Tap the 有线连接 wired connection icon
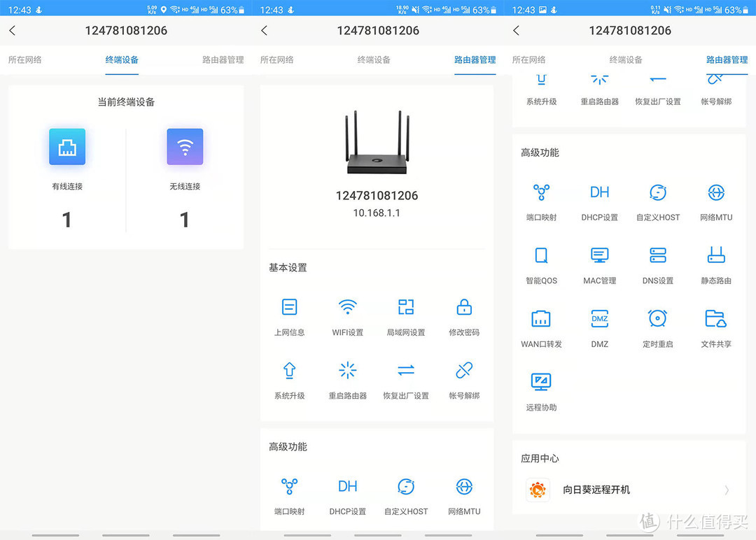 (67, 147)
